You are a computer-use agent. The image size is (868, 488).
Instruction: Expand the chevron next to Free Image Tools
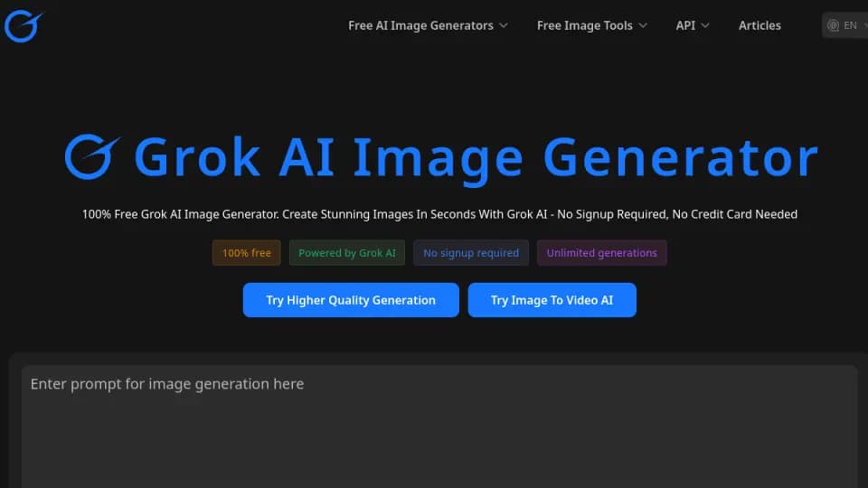643,25
